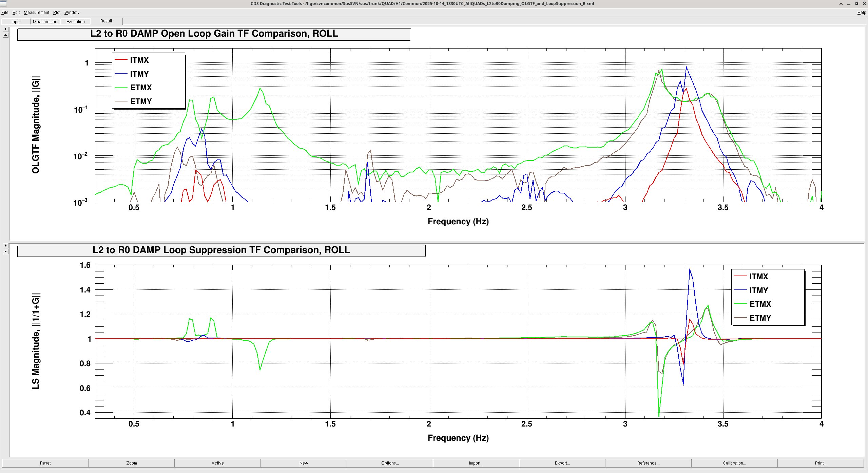Click the up arrow beside the bottom plot
This screenshot has width=868, height=473.
coord(5,251)
